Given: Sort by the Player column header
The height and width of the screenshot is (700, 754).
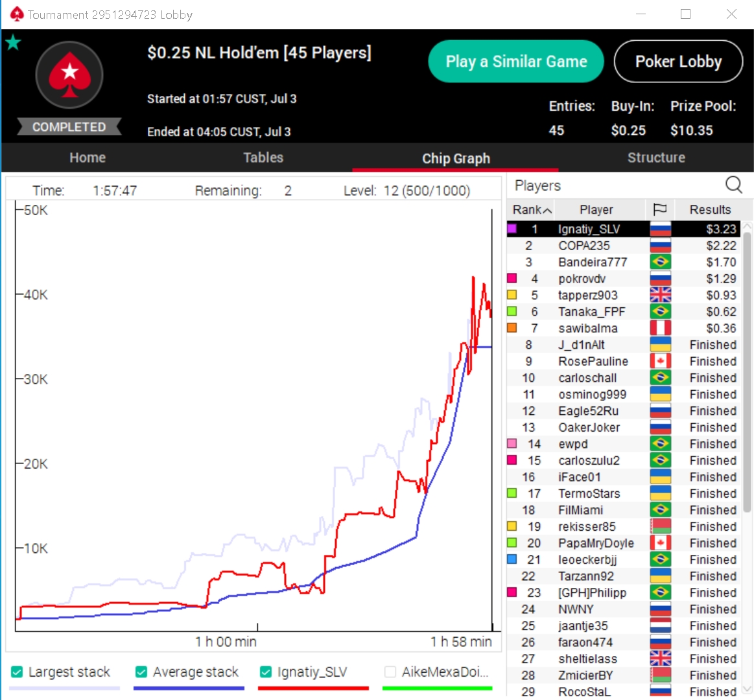Looking at the screenshot, I should pos(596,209).
